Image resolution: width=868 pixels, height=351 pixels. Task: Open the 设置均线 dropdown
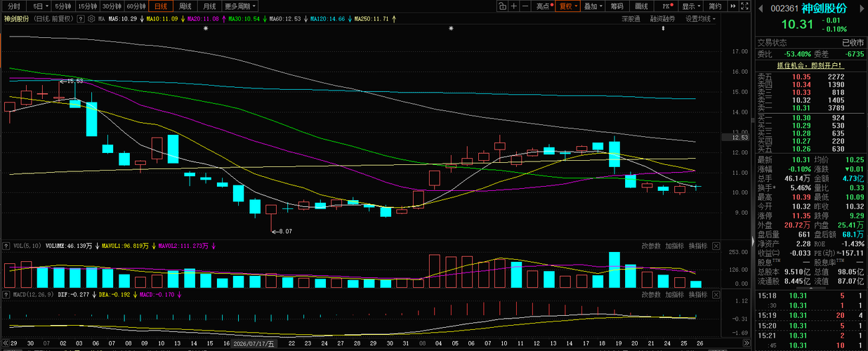coord(701,19)
